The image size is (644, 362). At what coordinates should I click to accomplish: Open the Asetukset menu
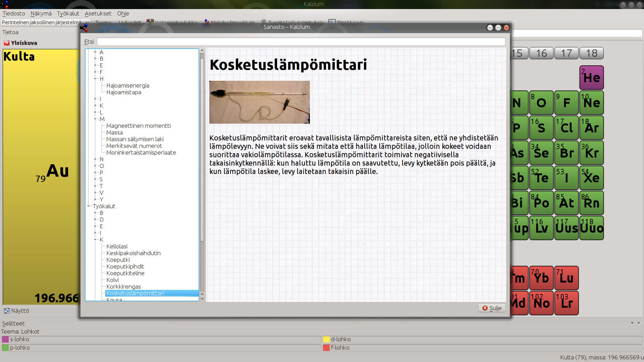pyautogui.click(x=98, y=13)
